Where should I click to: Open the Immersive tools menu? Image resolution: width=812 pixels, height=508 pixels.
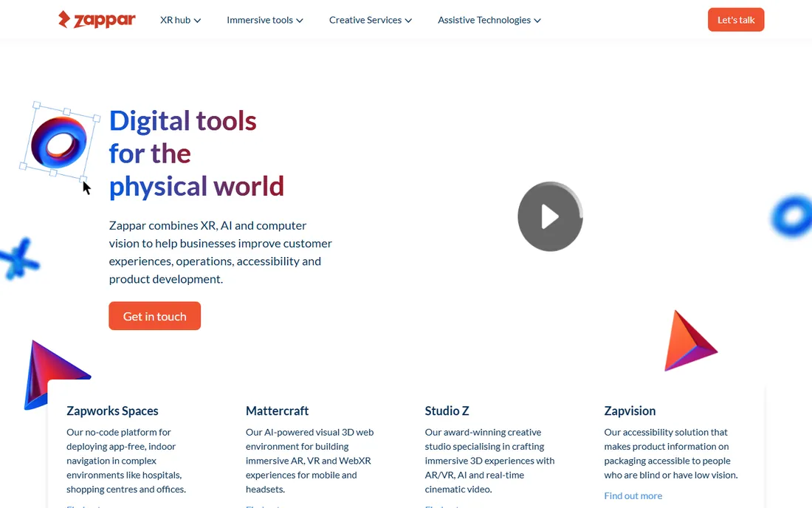point(264,20)
